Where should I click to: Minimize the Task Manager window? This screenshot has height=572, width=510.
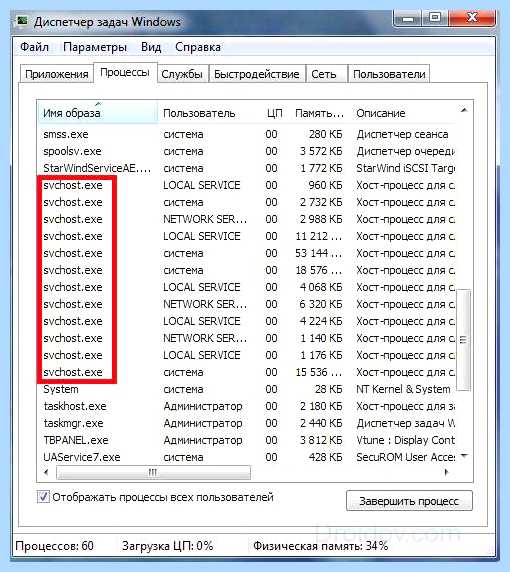click(408, 18)
